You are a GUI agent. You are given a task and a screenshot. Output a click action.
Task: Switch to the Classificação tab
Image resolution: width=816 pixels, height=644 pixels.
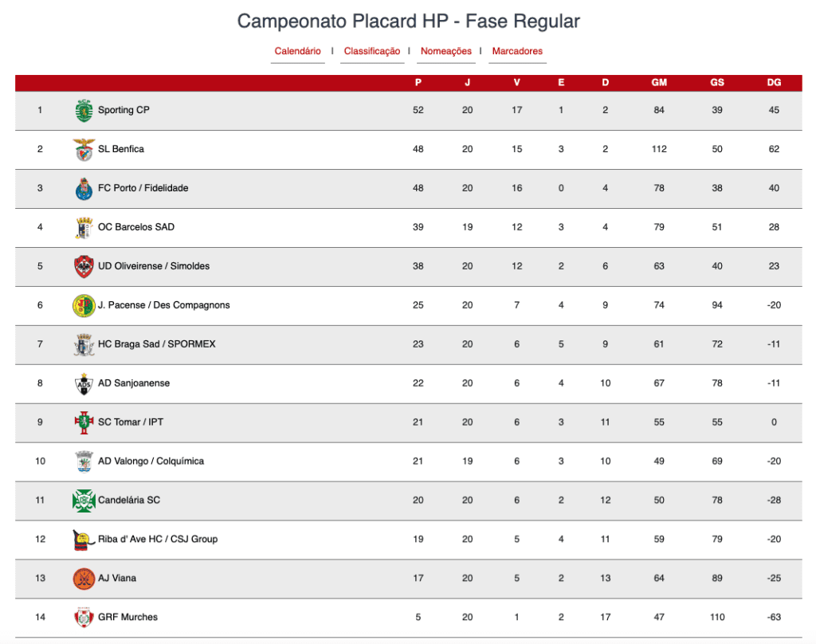click(372, 51)
